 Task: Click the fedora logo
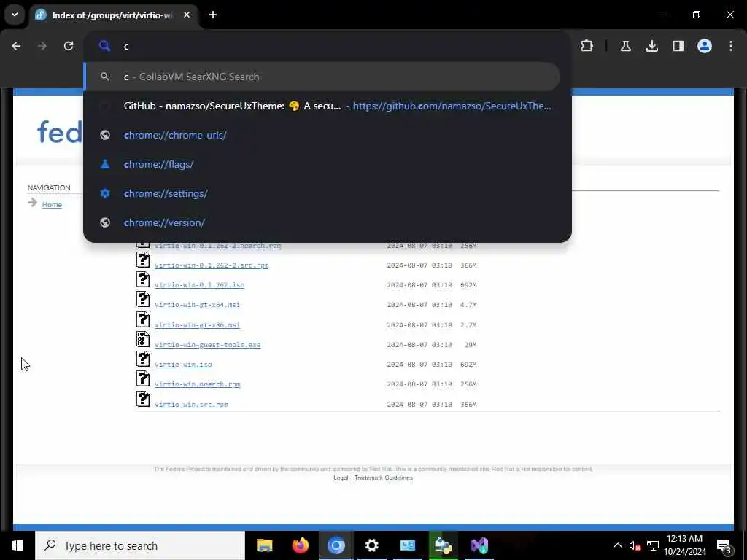(60, 132)
